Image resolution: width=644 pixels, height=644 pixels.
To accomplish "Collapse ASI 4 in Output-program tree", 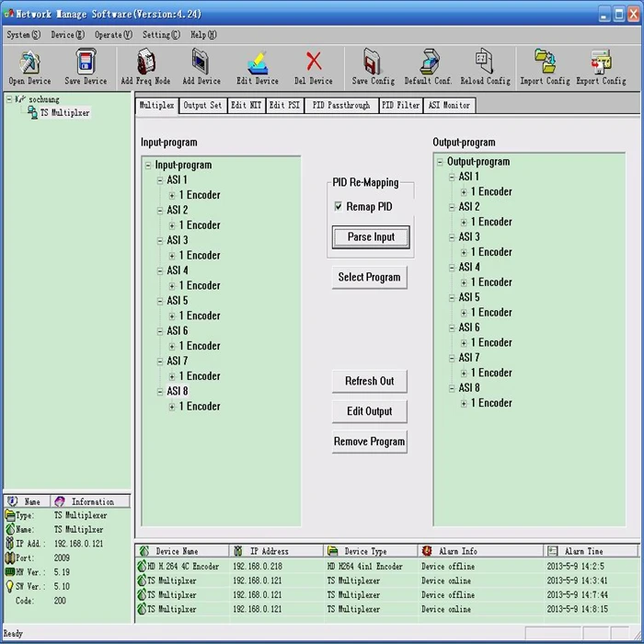I will [x=452, y=268].
